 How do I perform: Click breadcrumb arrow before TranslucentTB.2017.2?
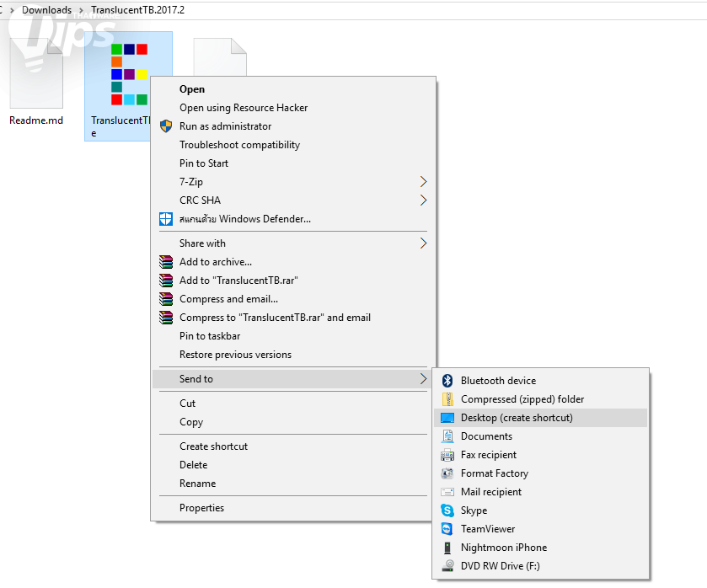81,10
